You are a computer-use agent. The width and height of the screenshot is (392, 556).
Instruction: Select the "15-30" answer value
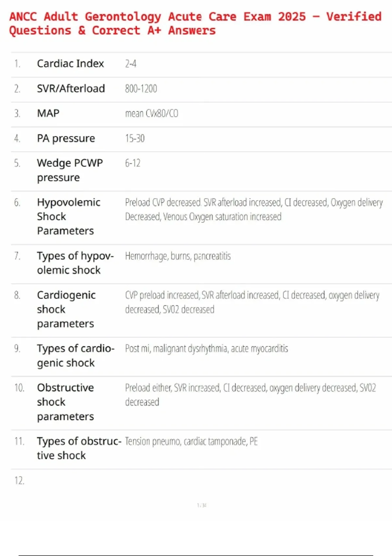(x=135, y=138)
